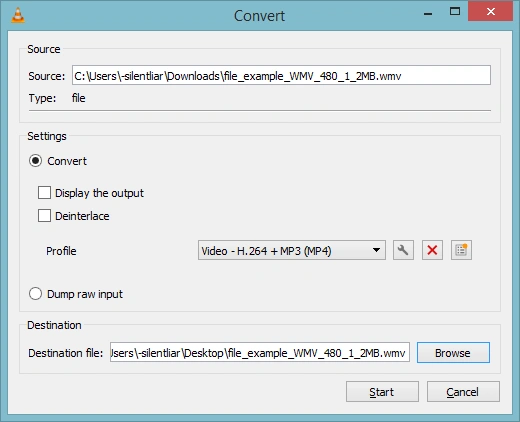Click the Convert window title text
This screenshot has width=520, height=422.
[x=259, y=16]
